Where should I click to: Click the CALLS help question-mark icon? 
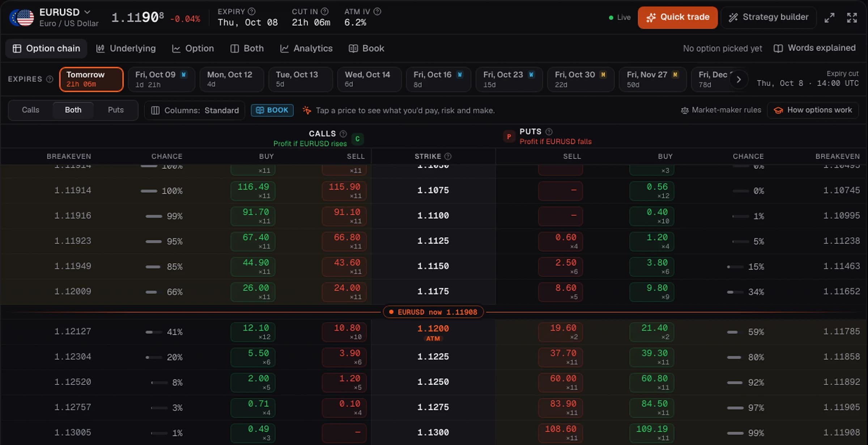pyautogui.click(x=343, y=134)
